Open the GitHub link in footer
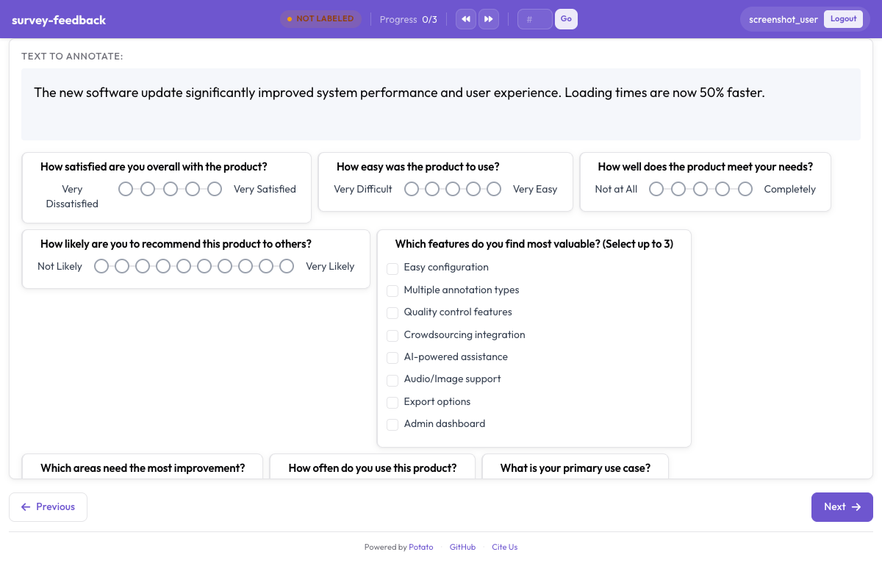882x588 pixels. [462, 547]
